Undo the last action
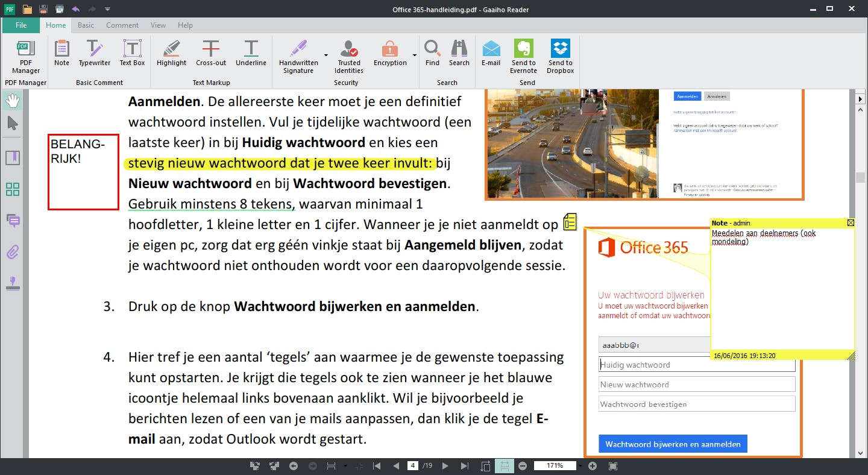Screen dimensions: 868x475 (x=75, y=9)
